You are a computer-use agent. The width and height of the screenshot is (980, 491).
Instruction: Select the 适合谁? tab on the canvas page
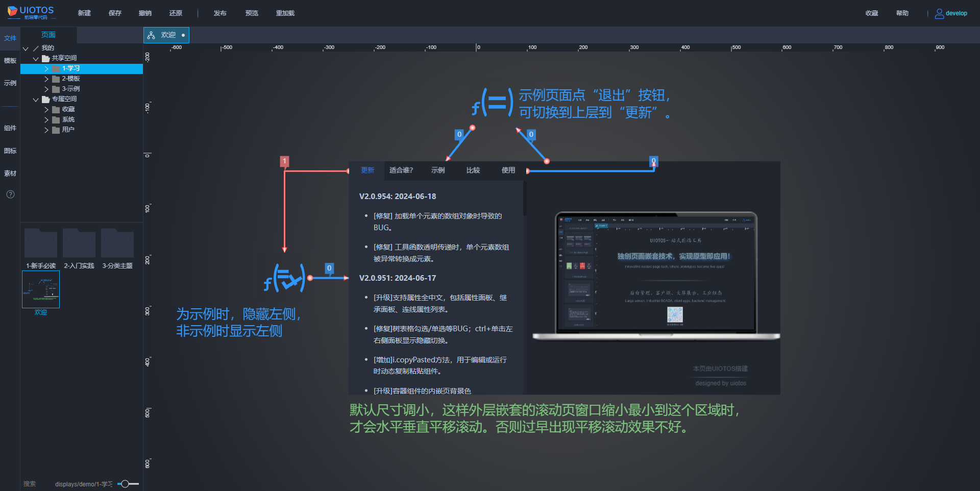401,170
